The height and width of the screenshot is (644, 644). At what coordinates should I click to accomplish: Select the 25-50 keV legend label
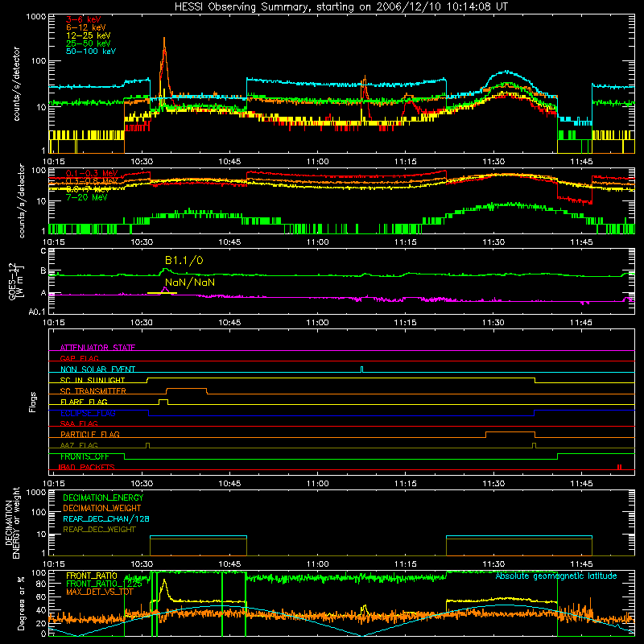coord(89,43)
